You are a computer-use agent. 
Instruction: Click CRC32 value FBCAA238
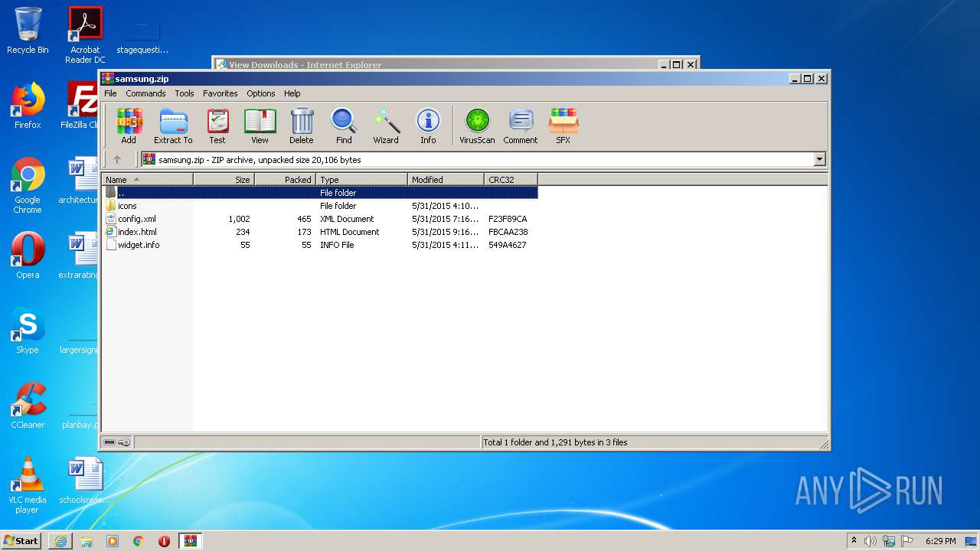[508, 232]
